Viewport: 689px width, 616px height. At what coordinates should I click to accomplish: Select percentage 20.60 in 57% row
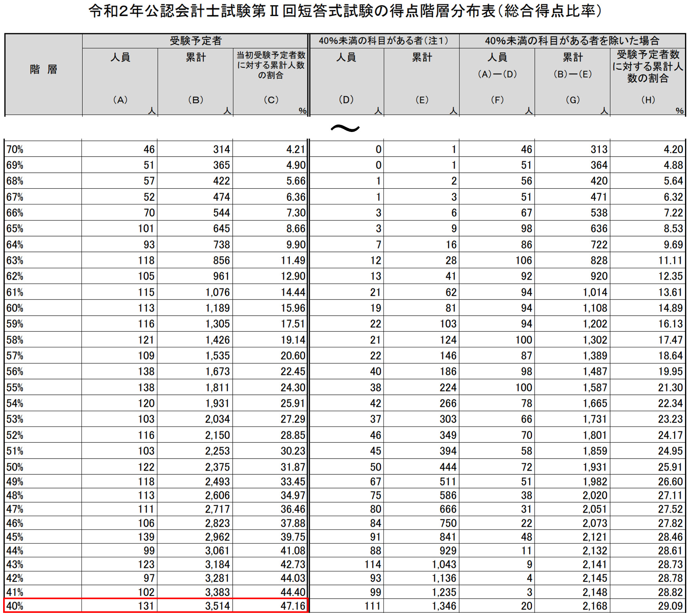point(293,356)
